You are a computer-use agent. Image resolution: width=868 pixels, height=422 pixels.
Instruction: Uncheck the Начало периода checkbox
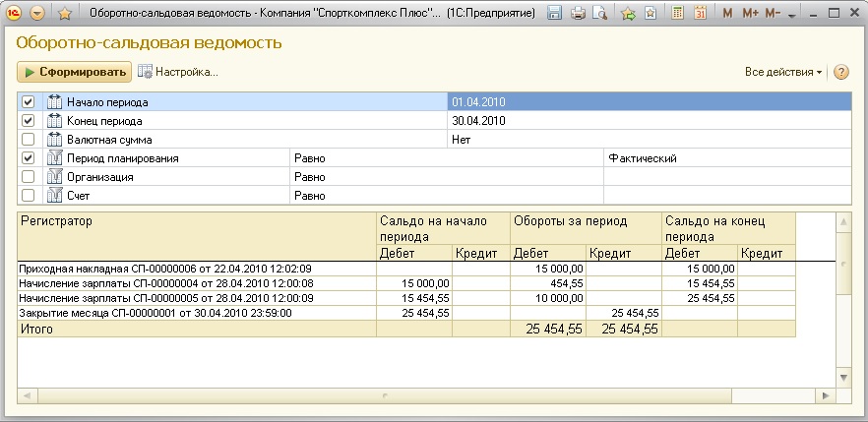[28, 101]
